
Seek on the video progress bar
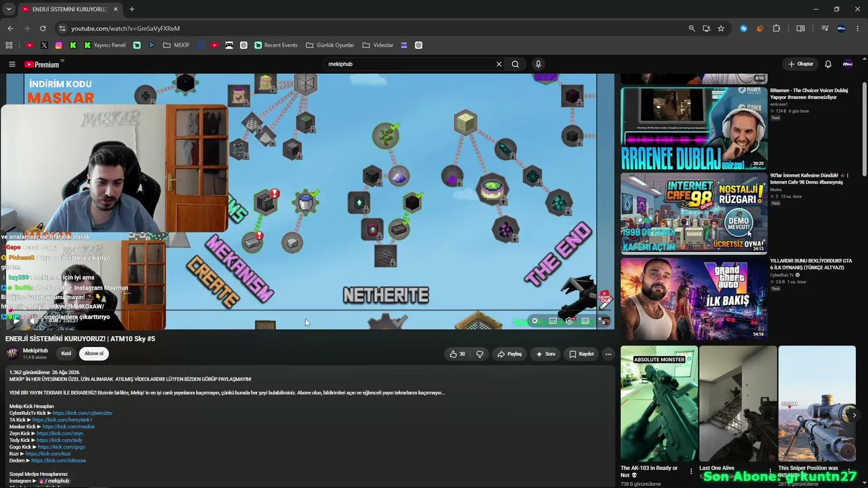point(311,311)
